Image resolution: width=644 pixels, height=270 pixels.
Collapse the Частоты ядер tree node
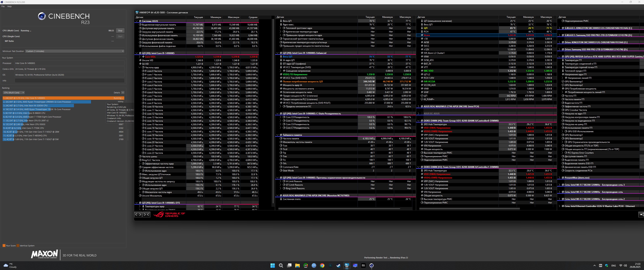140,67
